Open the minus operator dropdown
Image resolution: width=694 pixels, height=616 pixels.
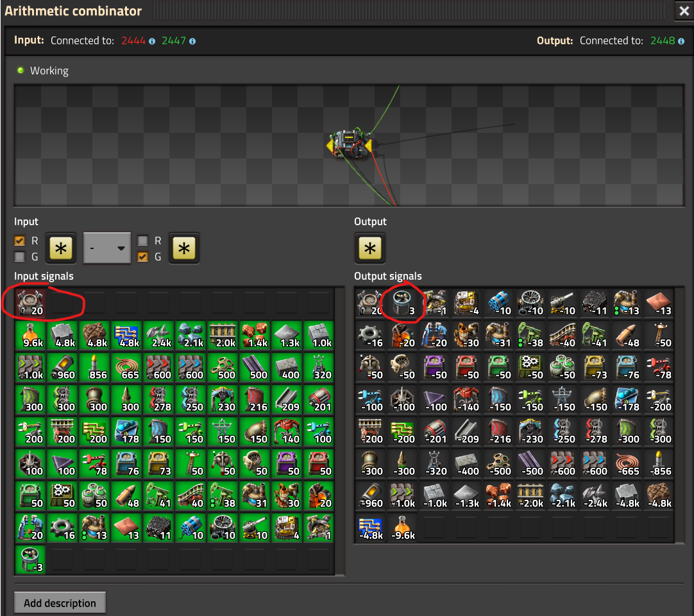pos(107,248)
